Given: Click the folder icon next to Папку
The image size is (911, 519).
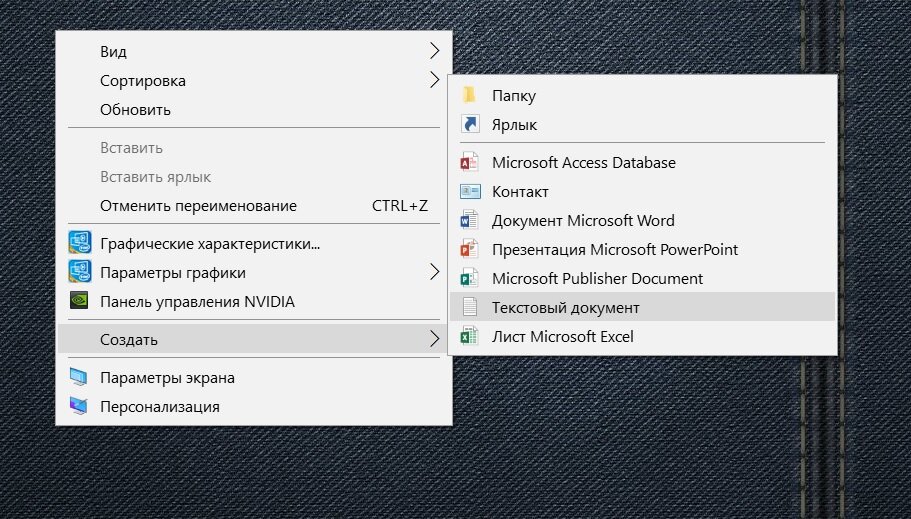Looking at the screenshot, I should coord(470,96).
